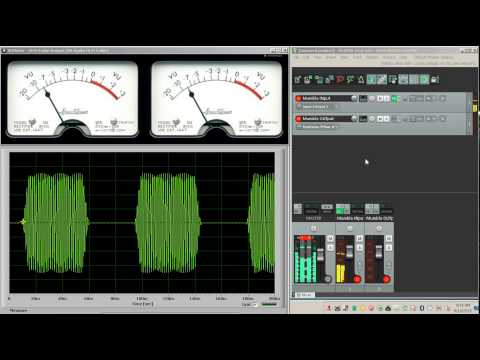Click red record arm on Mumble Input mixer strip

(357, 279)
